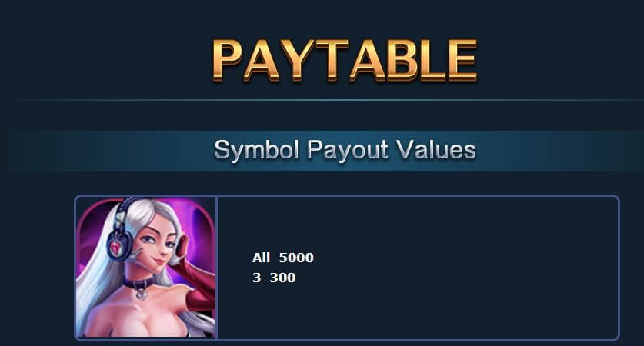Screen dimensions: 644x346
Task: Click the "3" symbol count label
Action: click(256, 278)
